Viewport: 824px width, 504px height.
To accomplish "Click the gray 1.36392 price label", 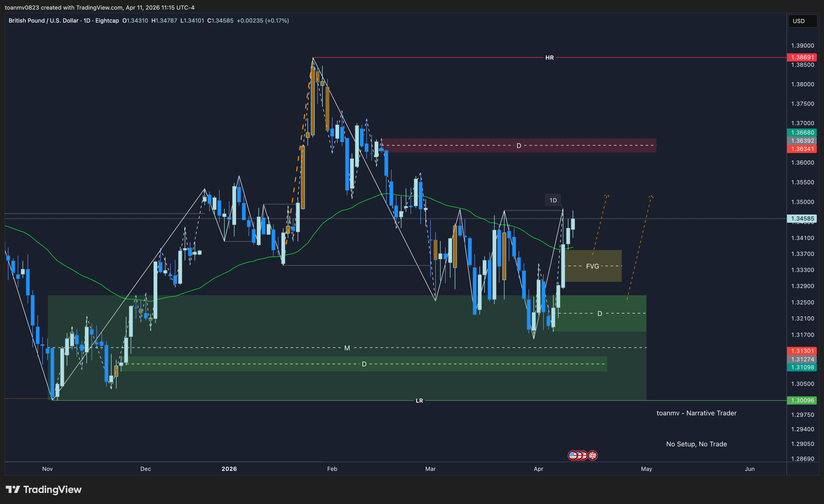I will click(802, 141).
